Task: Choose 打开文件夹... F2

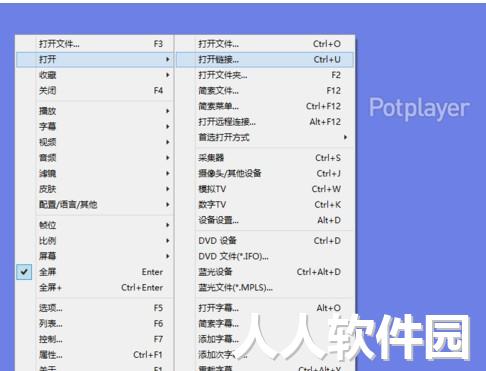Action: (x=264, y=75)
